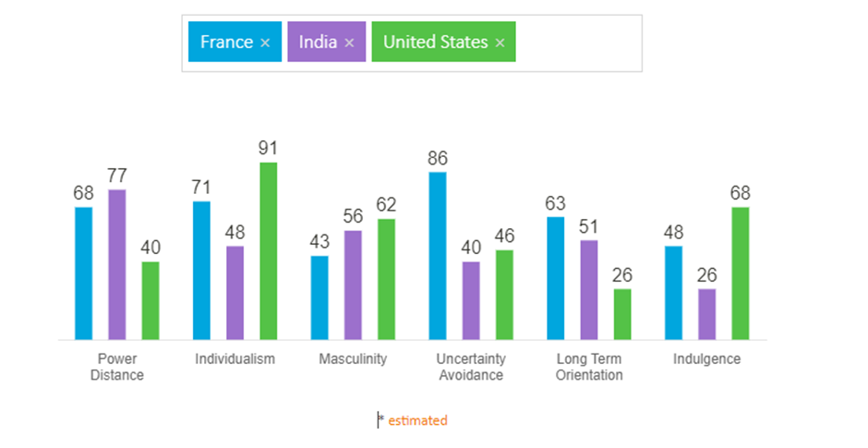Click the Uncertainty Avoidance axis label
The height and width of the screenshot is (448, 868).
471,367
